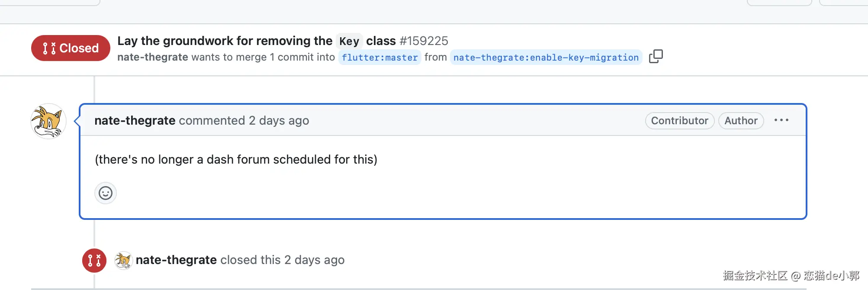Click the Contributor badge
Image resolution: width=868 pixels, height=290 pixels.
click(x=679, y=120)
